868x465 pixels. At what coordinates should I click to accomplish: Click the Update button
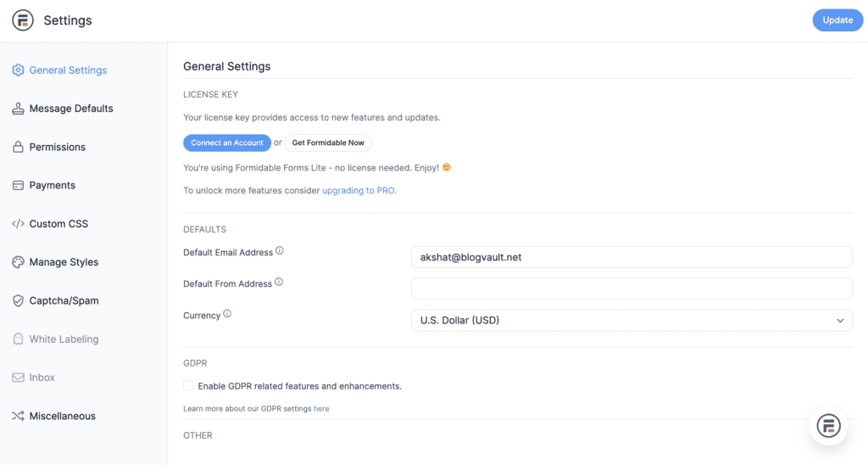[837, 20]
